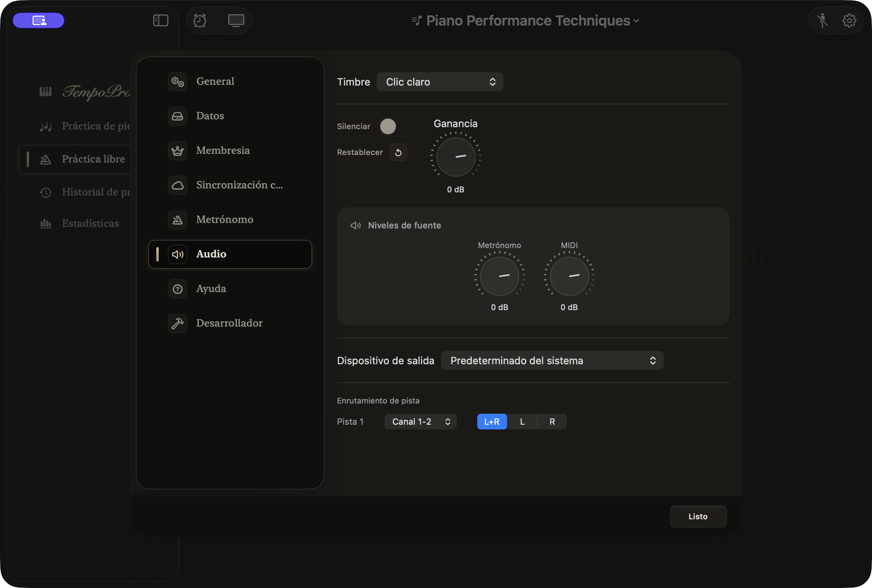The width and height of the screenshot is (872, 588).
Task: Click the Ayuda question mark icon
Action: pyautogui.click(x=178, y=289)
